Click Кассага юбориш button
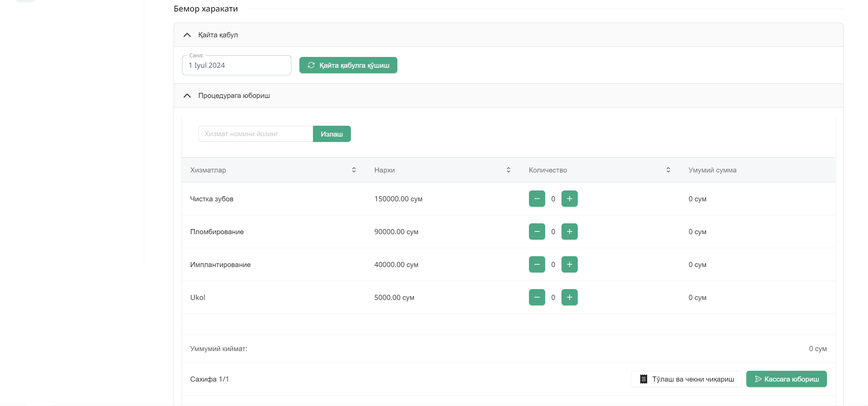 [786, 379]
